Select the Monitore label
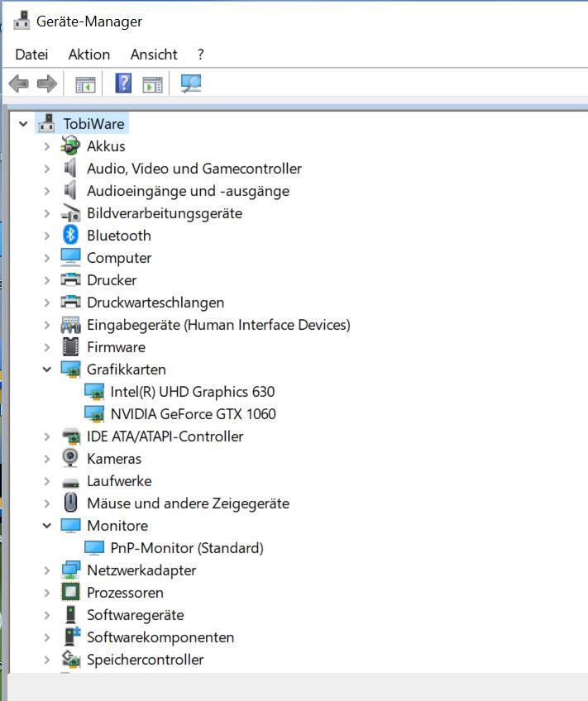The height and width of the screenshot is (701, 588). pyautogui.click(x=117, y=526)
